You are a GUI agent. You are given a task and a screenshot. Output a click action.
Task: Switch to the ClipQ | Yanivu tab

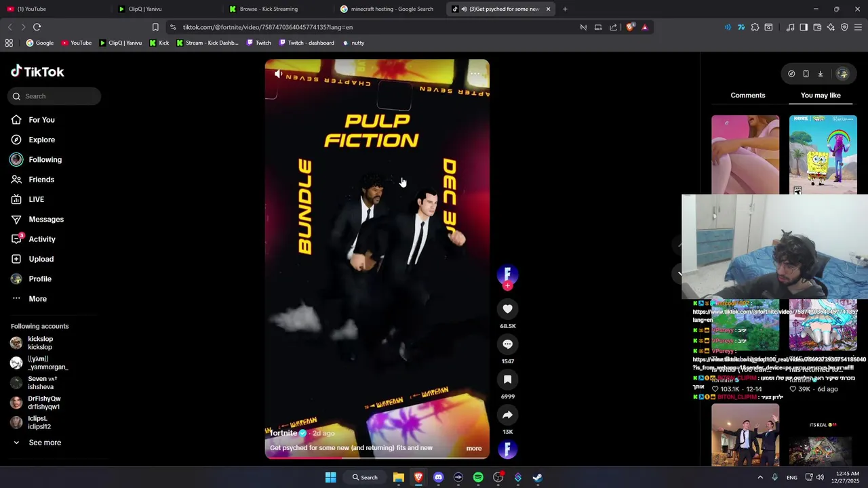pos(166,9)
